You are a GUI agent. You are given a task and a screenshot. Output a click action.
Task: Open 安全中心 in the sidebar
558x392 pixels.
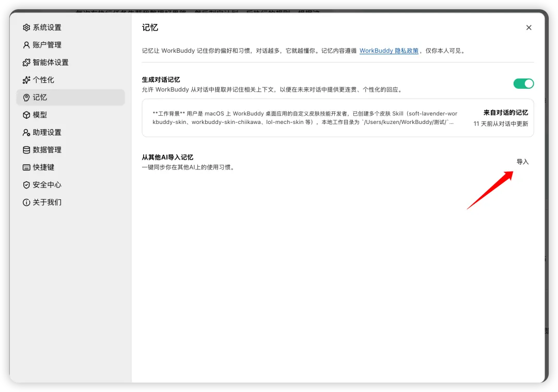(x=70, y=184)
